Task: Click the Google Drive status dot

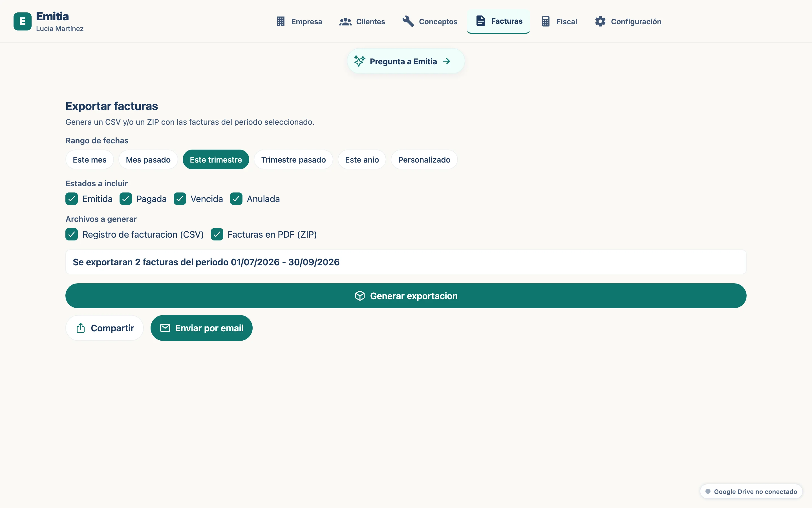Action: click(x=708, y=491)
